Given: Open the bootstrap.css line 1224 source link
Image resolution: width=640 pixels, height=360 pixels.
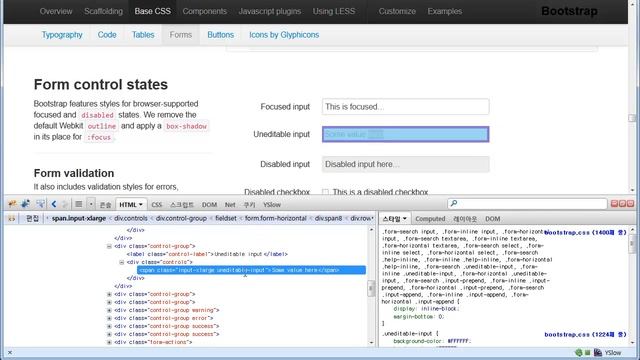Looking at the screenshot, I should (x=585, y=334).
